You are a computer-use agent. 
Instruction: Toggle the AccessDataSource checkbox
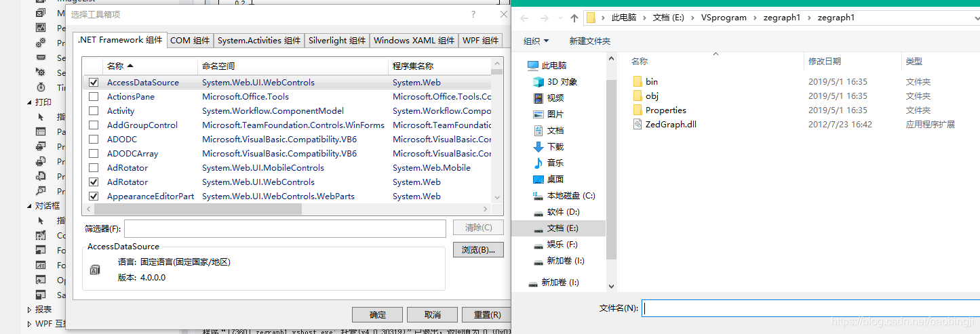(x=94, y=83)
